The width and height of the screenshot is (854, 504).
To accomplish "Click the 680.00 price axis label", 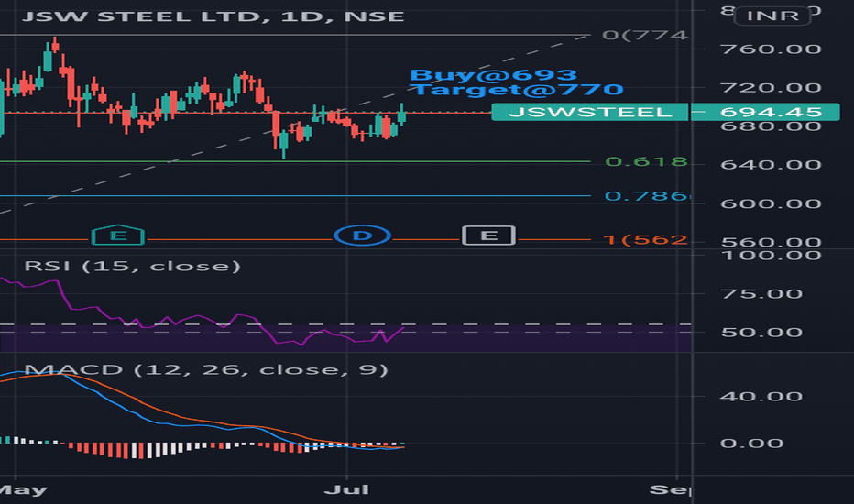I will click(771, 126).
